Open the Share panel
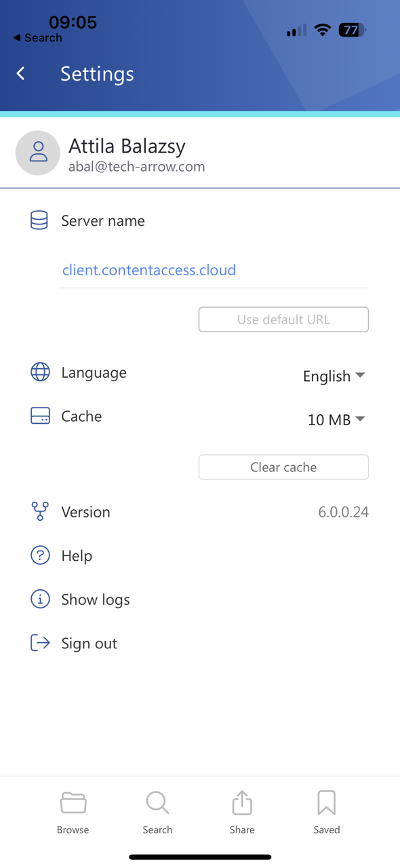 241,810
